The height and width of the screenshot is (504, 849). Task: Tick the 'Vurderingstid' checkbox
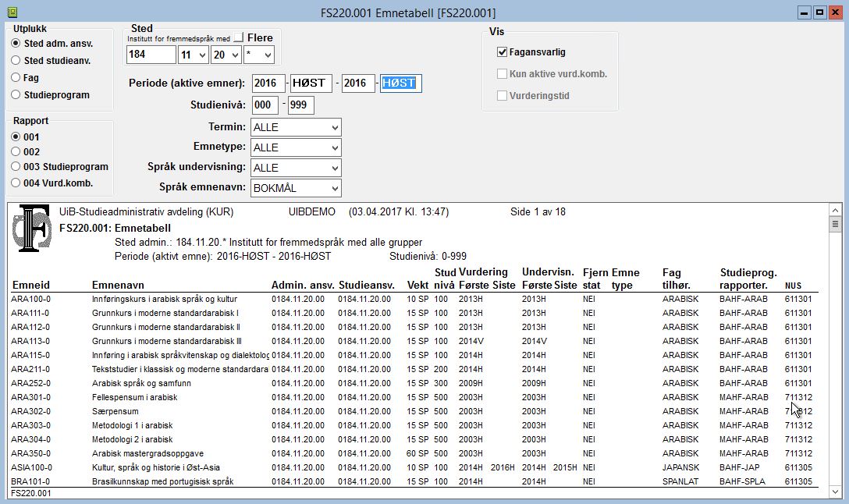502,96
